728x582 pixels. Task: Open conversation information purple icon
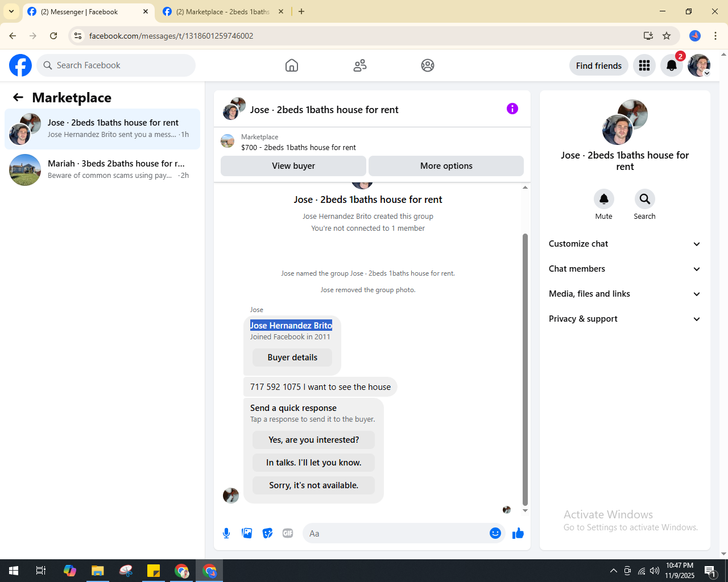point(512,109)
